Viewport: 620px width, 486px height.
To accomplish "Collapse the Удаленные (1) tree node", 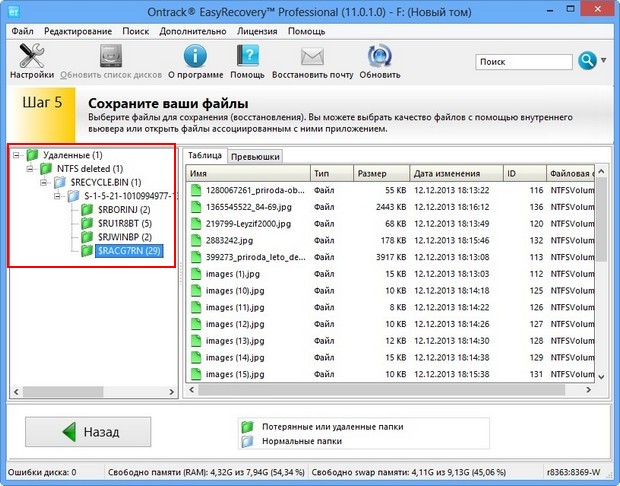I will [16, 155].
